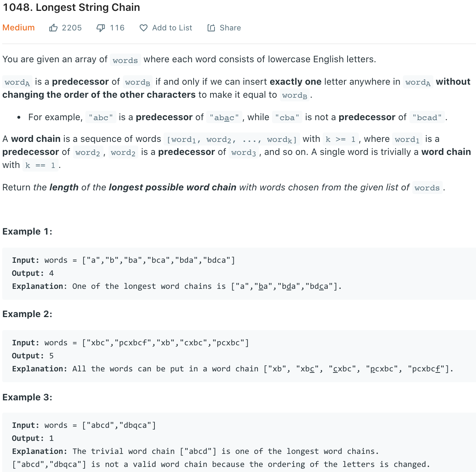Expand the Example 2 section
476x472 pixels.
tap(27, 314)
